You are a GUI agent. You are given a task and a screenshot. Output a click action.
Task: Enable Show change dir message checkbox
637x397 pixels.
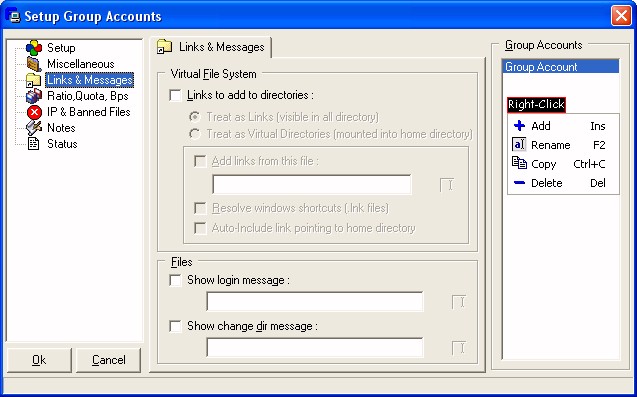pyautogui.click(x=175, y=326)
